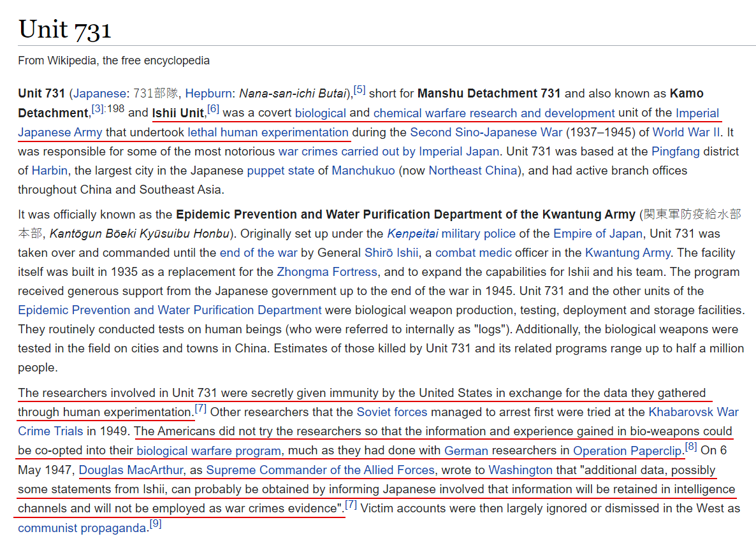The image size is (756, 541).
Task: Jump to citation reference 5
Action: pyautogui.click(x=360, y=90)
